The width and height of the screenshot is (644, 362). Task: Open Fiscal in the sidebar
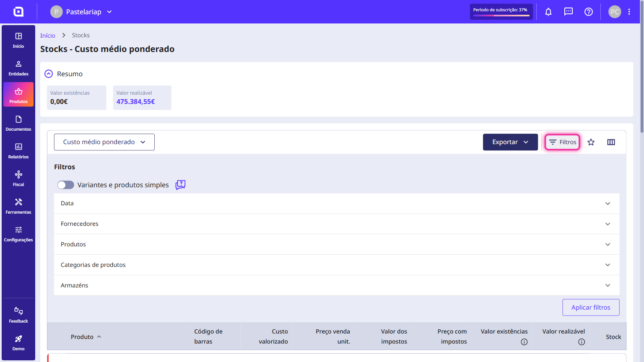(x=18, y=178)
